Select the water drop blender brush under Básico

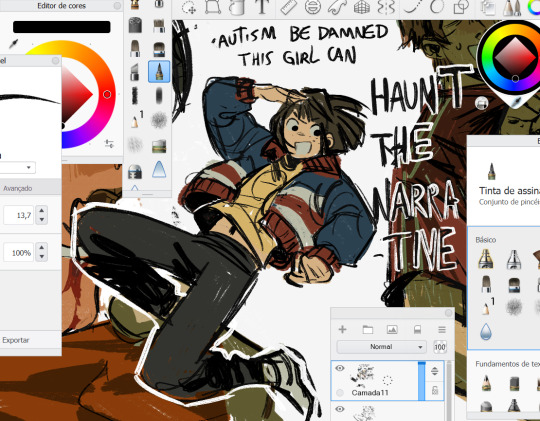pyautogui.click(x=486, y=331)
